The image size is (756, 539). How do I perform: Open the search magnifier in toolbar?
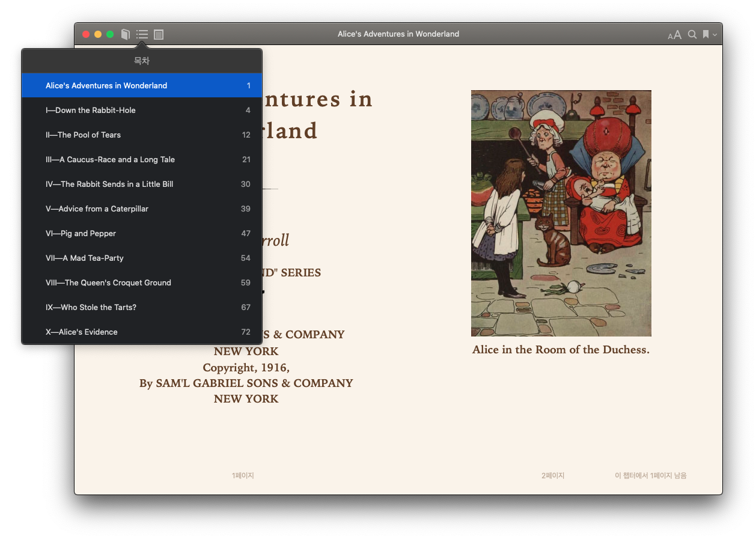tap(692, 34)
